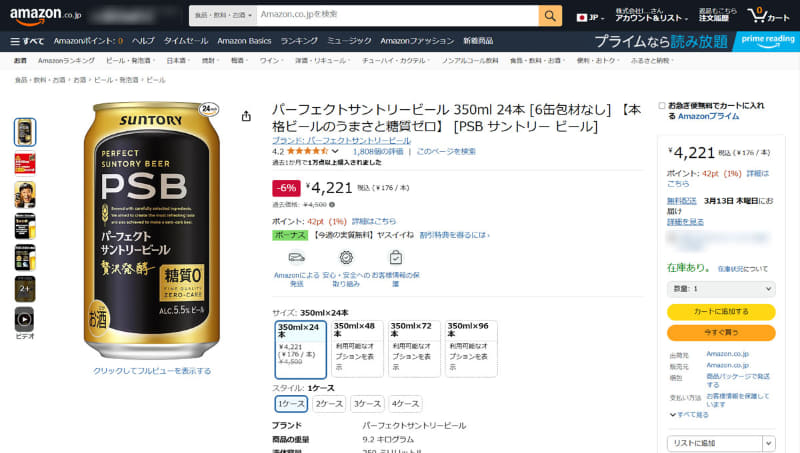Open the search category dropdown
The width and height of the screenshot is (800, 453).
point(220,15)
